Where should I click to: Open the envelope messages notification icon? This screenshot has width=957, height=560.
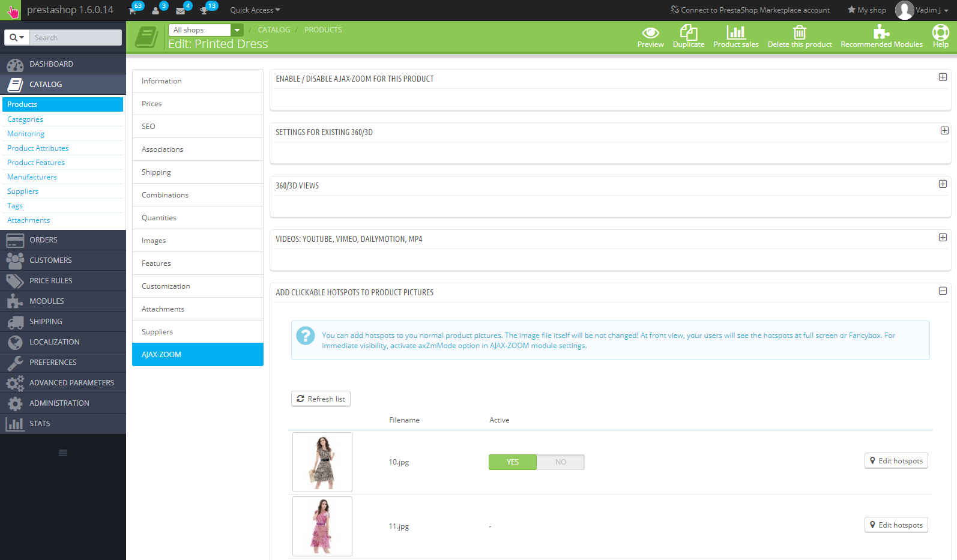click(x=180, y=10)
